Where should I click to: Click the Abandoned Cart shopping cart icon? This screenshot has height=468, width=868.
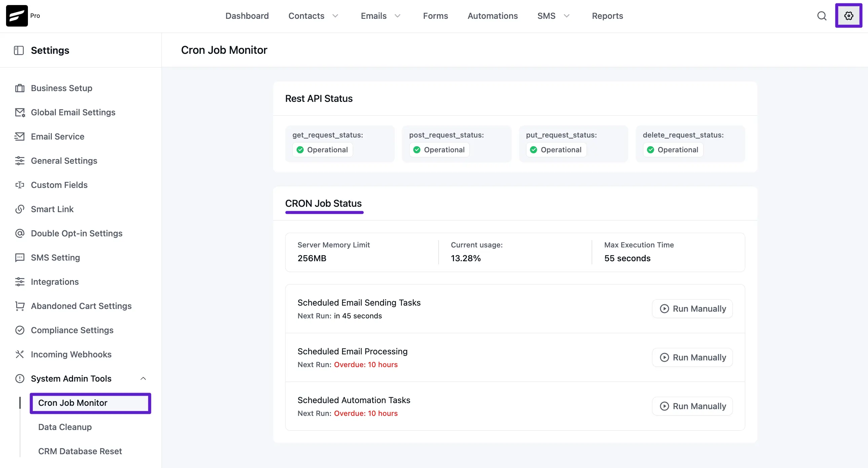[x=20, y=306]
